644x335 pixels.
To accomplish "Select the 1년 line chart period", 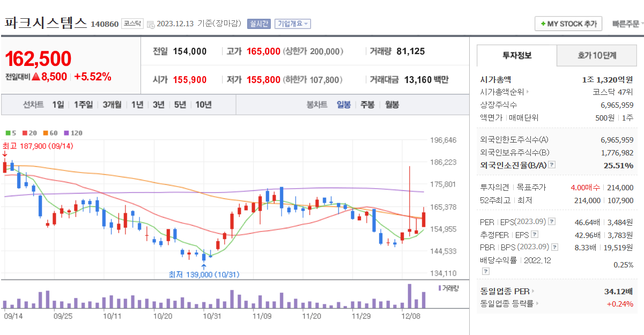I will pos(137,105).
